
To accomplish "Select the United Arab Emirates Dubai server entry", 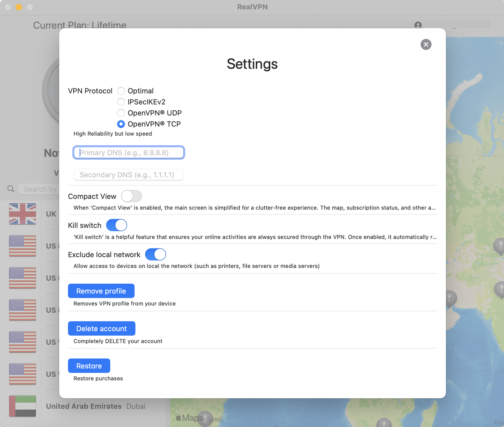I will click(94, 406).
